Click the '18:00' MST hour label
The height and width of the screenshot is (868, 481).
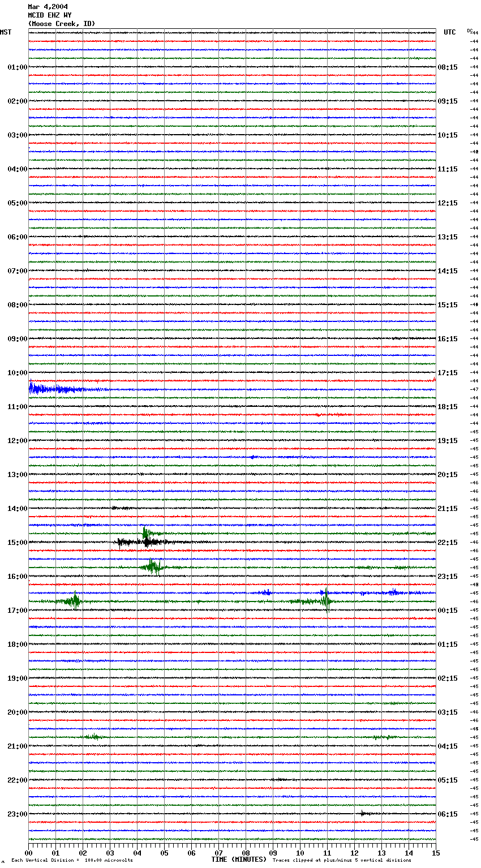(18, 644)
